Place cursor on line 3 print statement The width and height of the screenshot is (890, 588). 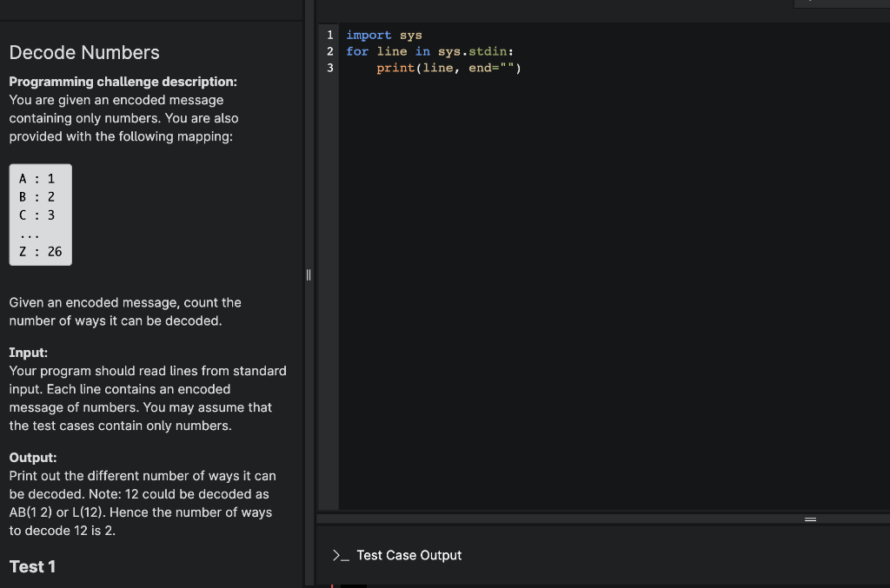448,68
